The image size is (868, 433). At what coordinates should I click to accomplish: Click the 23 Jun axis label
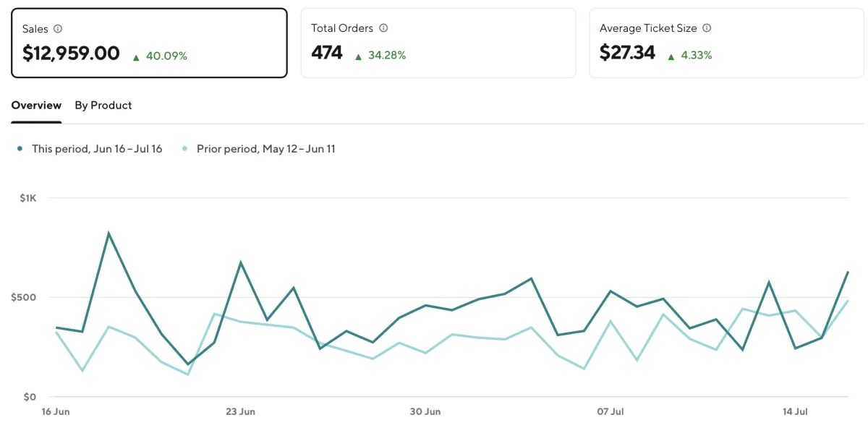[240, 411]
